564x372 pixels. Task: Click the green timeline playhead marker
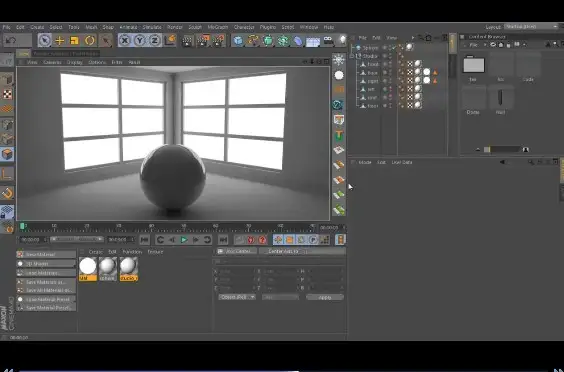(x=22, y=226)
